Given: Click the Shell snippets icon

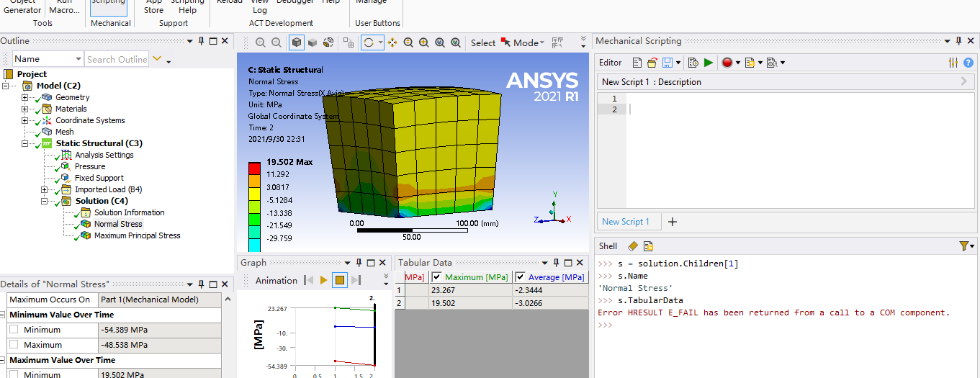Looking at the screenshot, I should [648, 246].
